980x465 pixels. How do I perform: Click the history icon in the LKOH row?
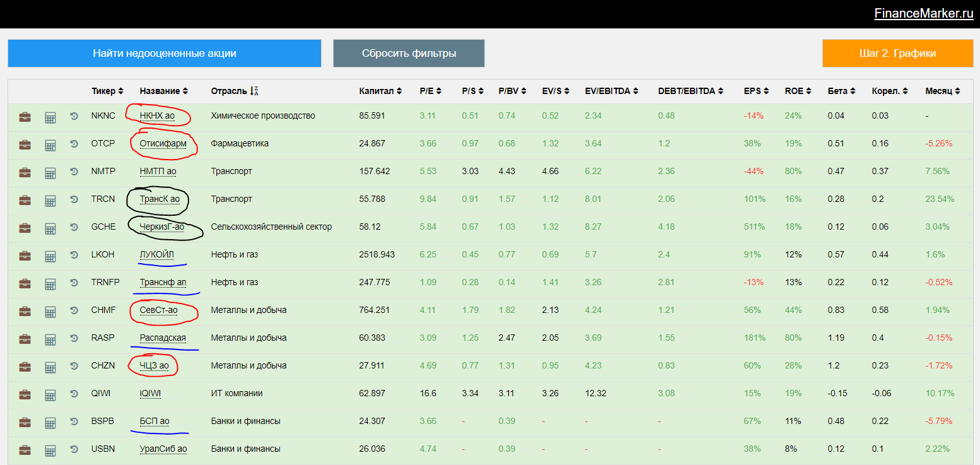(74, 255)
